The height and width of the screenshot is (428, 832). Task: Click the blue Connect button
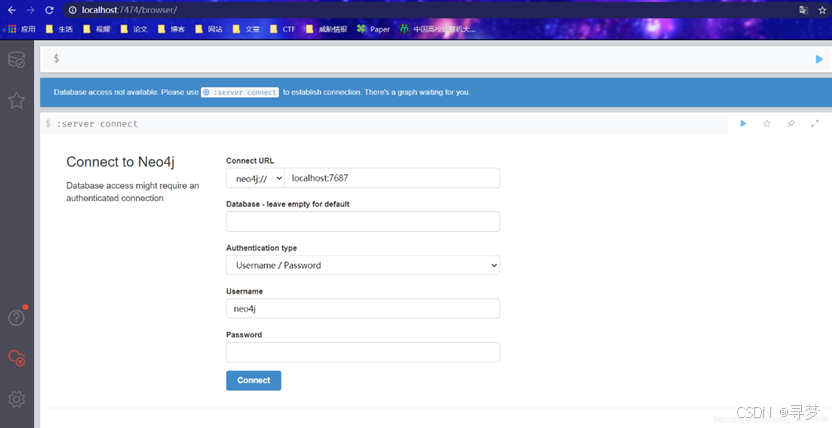tap(254, 380)
